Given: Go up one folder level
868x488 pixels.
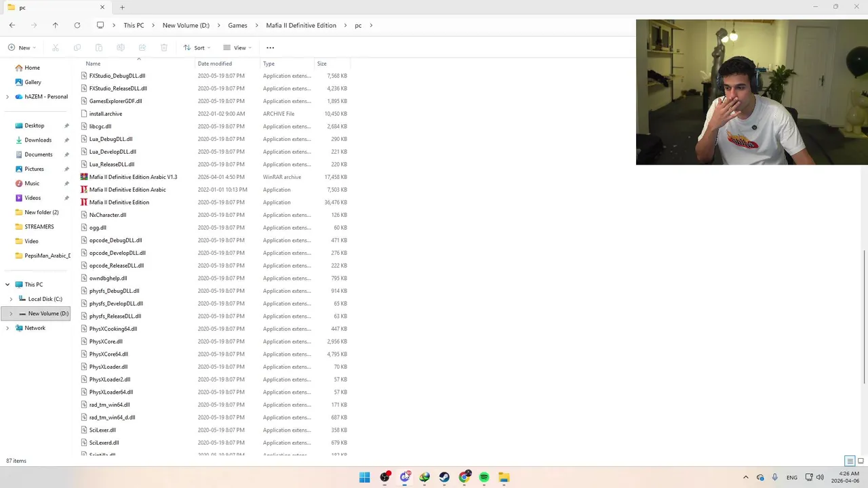Looking at the screenshot, I should click(x=56, y=25).
